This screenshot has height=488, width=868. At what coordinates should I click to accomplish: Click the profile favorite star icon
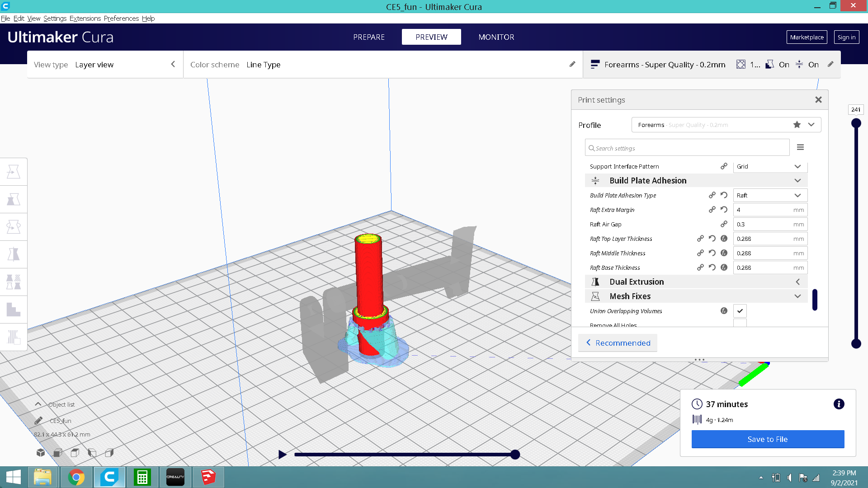click(797, 125)
